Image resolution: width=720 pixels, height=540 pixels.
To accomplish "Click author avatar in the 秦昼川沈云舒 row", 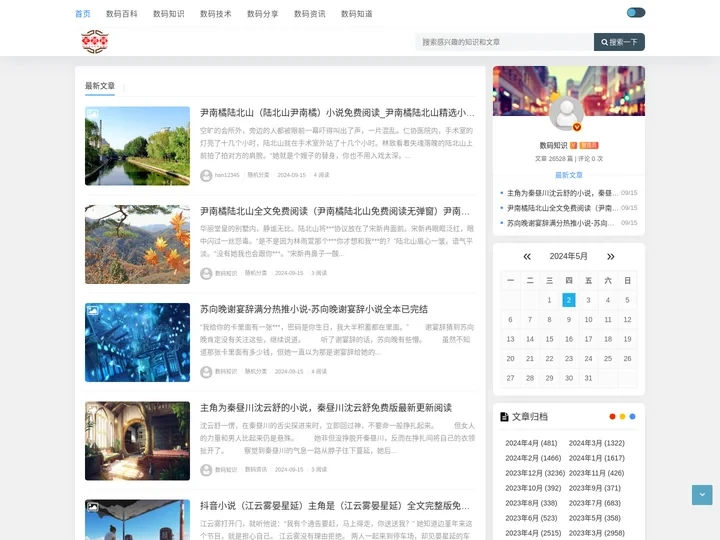I will pyautogui.click(x=206, y=470).
